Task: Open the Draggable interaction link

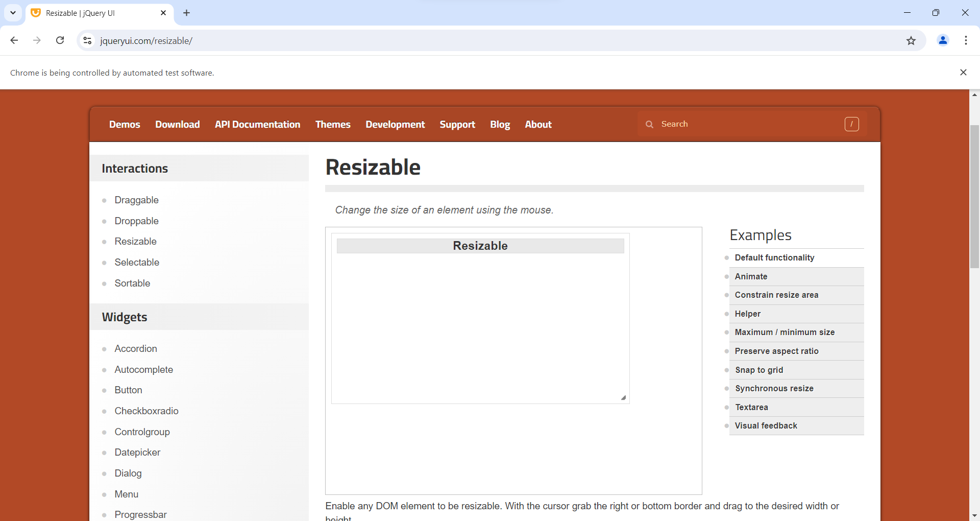Action: (136, 200)
